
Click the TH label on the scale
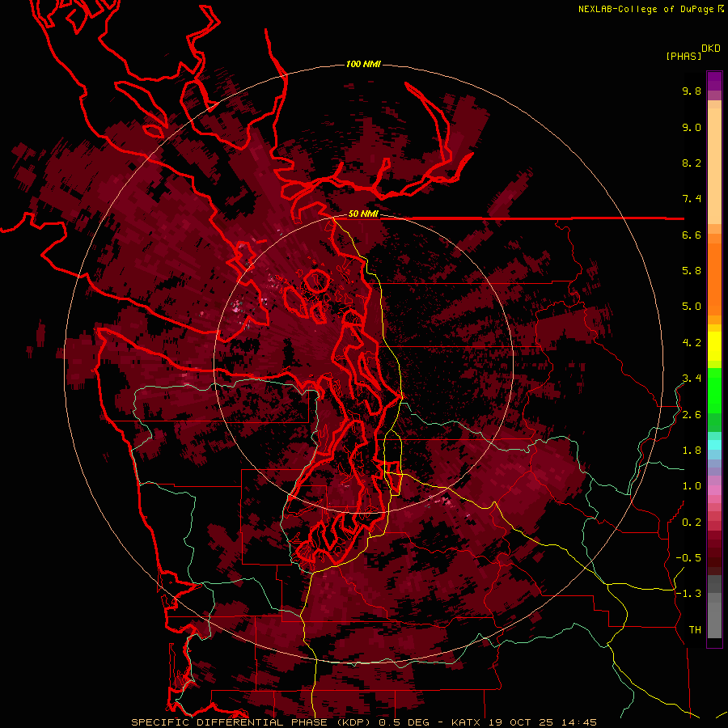point(695,630)
